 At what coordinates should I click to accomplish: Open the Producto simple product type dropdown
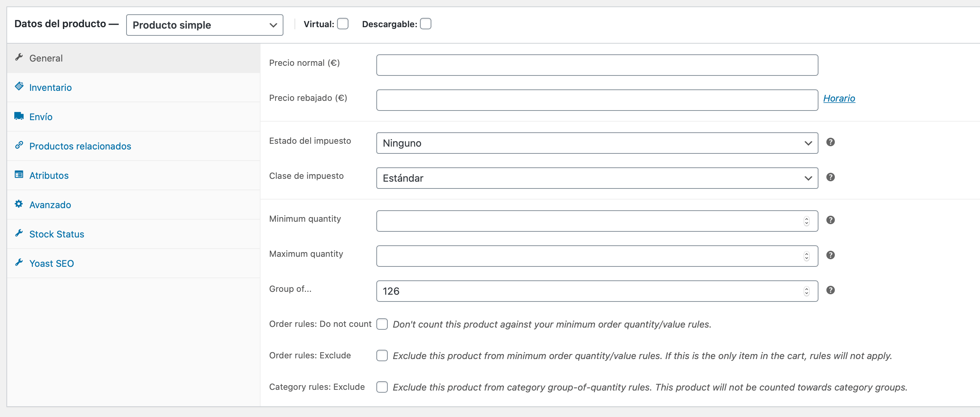point(205,25)
